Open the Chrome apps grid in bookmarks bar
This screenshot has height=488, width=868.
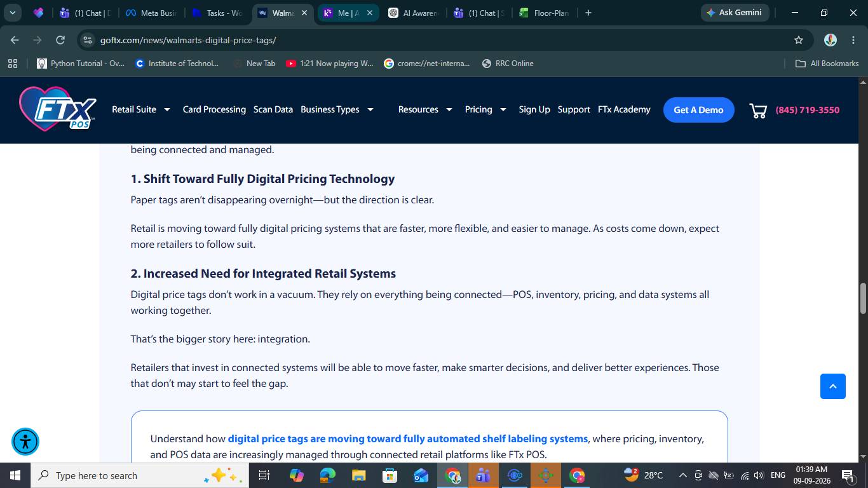tap(13, 64)
